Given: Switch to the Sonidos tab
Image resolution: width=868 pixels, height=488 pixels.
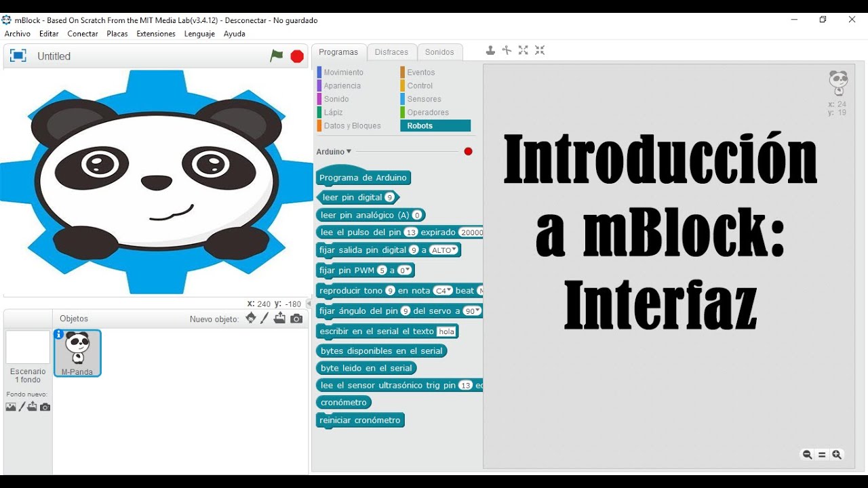Looking at the screenshot, I should click(x=439, y=52).
